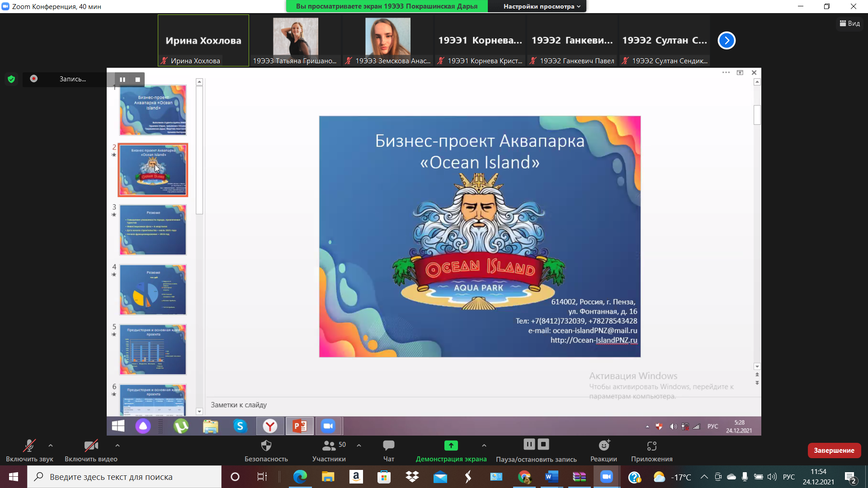Open the Чат panel
The image size is (868, 488).
point(389,451)
